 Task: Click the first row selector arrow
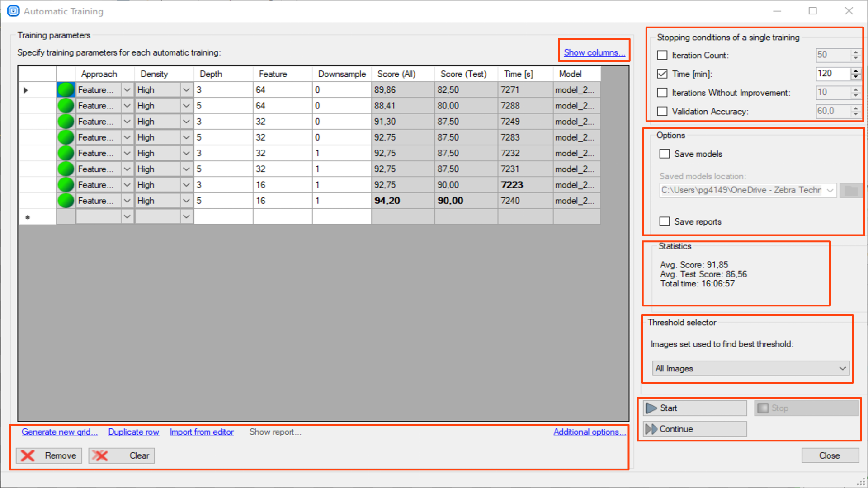pyautogui.click(x=26, y=90)
